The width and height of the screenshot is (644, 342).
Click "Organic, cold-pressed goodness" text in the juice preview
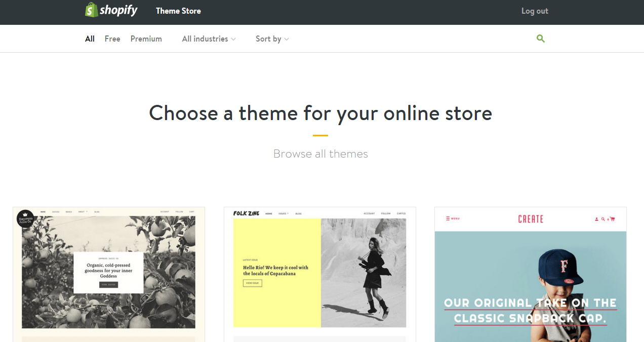pos(108,271)
